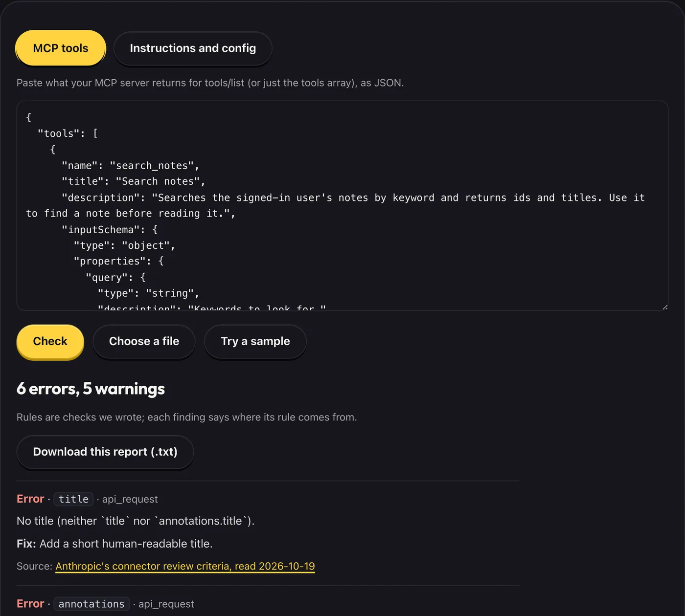685x616 pixels.
Task: Load example JSON with Try a sample
Action: (255, 341)
